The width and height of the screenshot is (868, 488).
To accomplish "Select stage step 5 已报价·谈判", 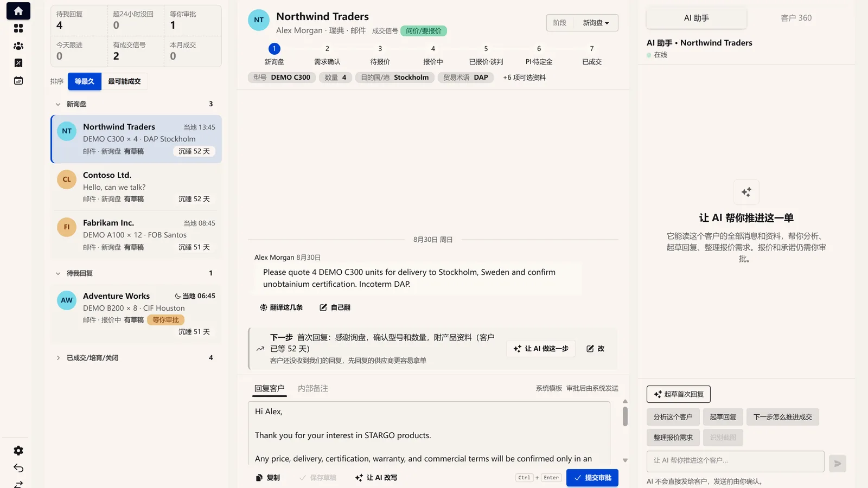I will 486,55.
